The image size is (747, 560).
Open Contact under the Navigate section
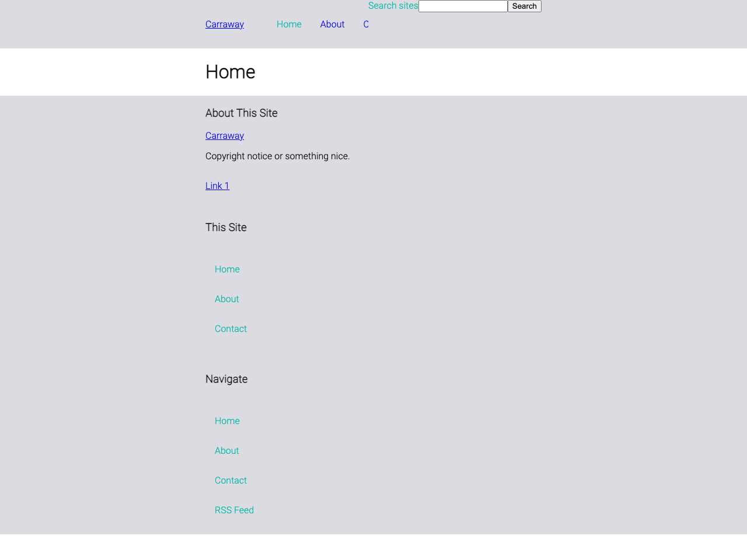tap(231, 481)
